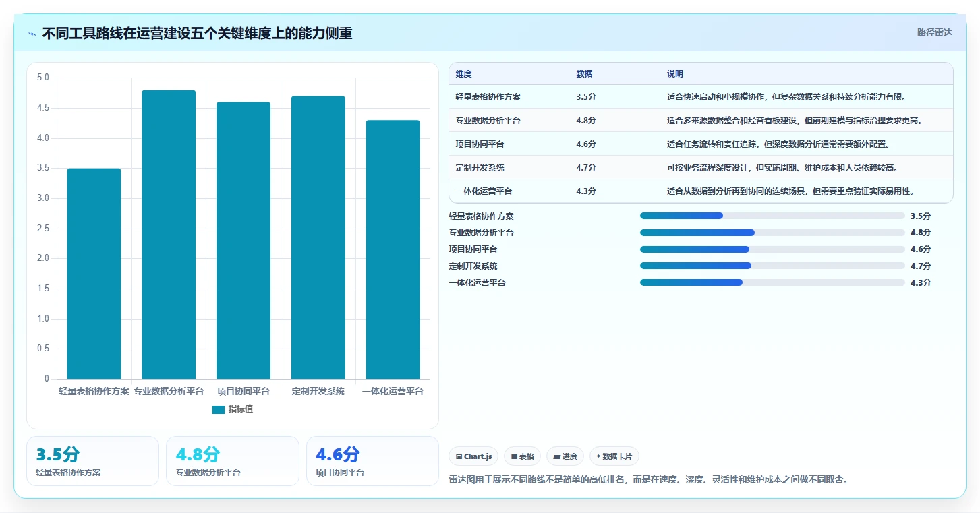The image size is (980, 513).
Task: Click the 4.8分 value in the table
Action: tap(586, 121)
